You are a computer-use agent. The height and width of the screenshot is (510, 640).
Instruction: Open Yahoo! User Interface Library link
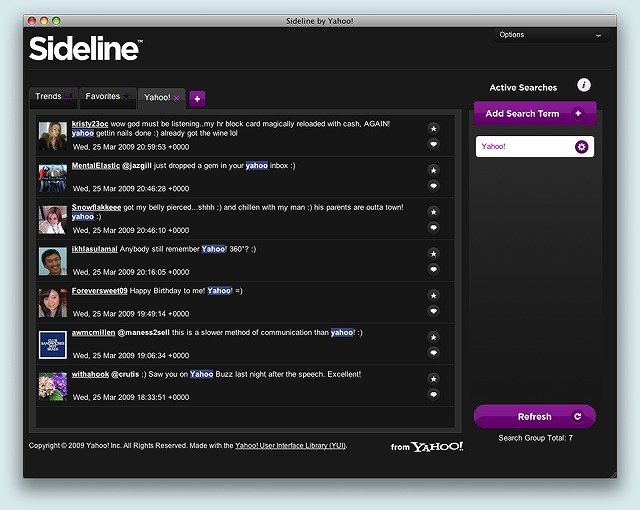[291, 446]
